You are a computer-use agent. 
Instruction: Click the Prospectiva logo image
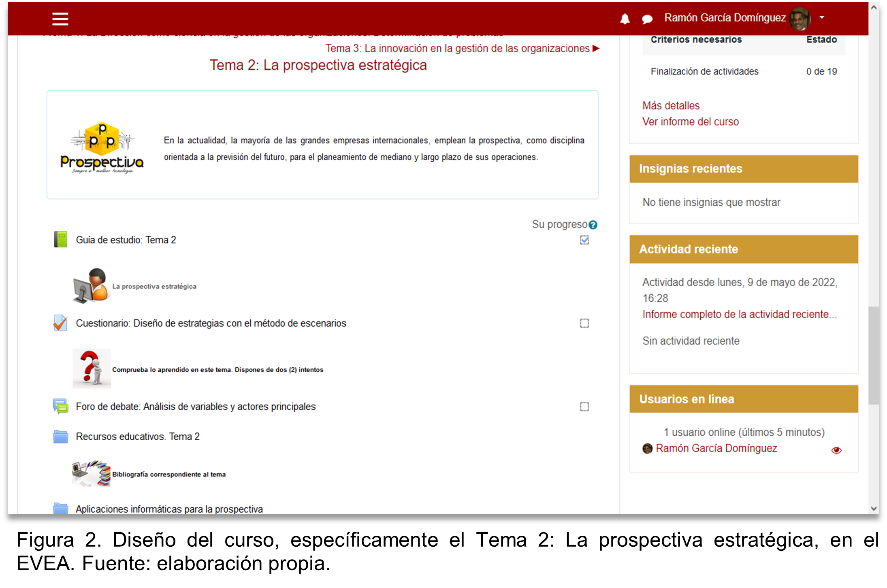(x=102, y=148)
